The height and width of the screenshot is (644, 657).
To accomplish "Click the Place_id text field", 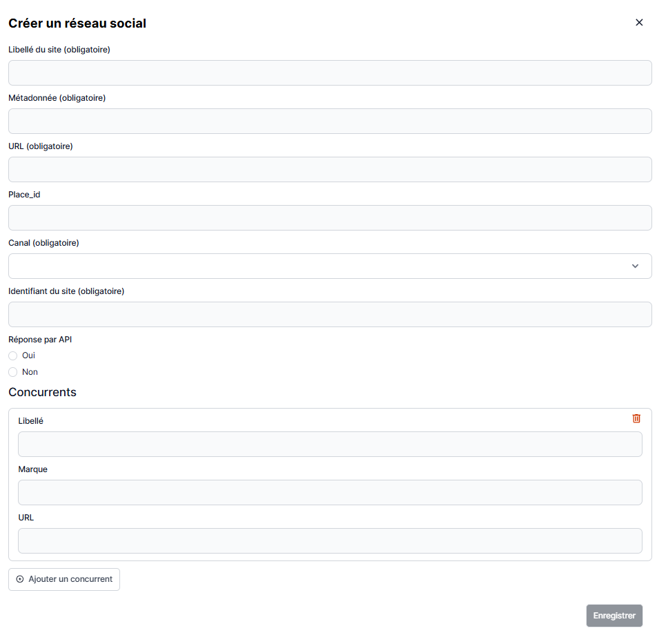I will tap(330, 218).
